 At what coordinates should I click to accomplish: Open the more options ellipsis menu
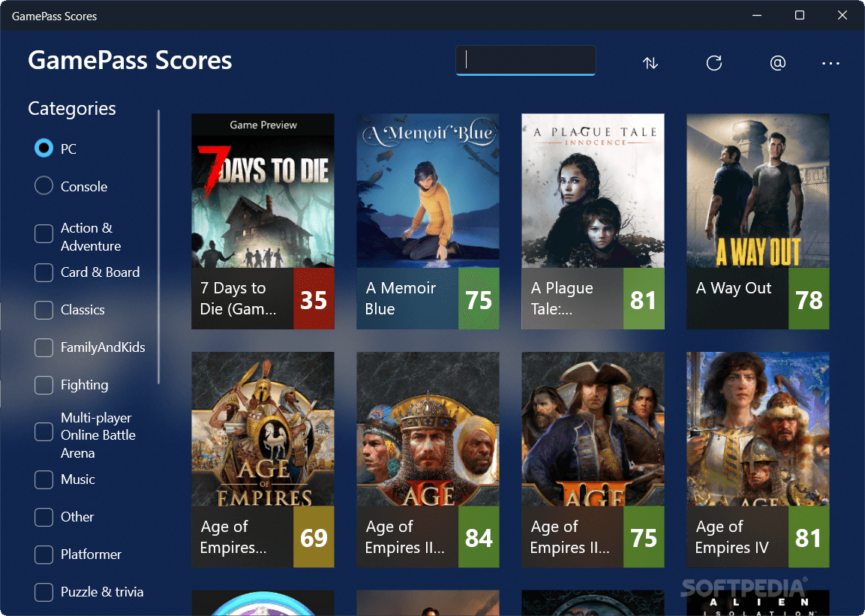coord(830,64)
